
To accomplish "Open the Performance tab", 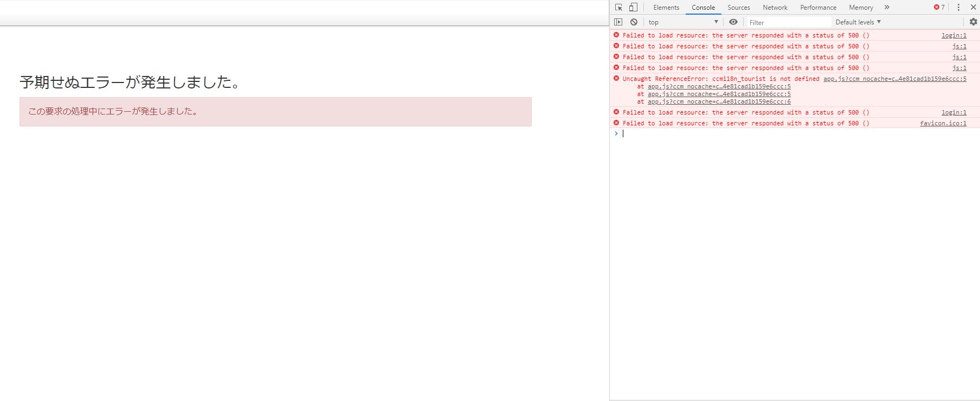I will 818,8.
